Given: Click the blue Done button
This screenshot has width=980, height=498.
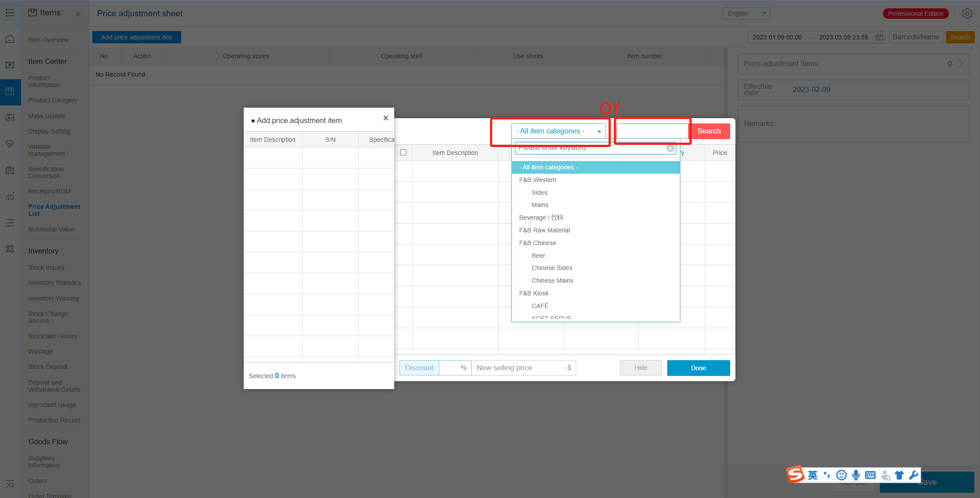Looking at the screenshot, I should point(698,368).
